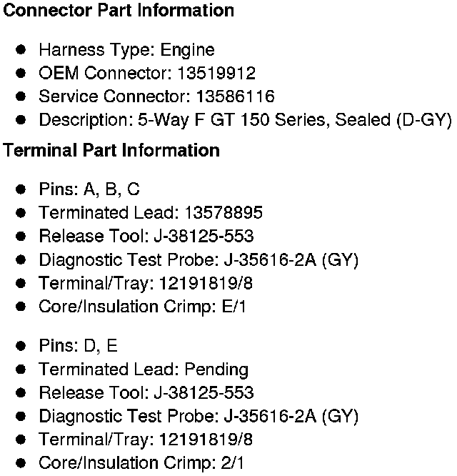The width and height of the screenshot is (457, 476).
Task: Click the bullet beside Harness Type
Action: point(21,50)
